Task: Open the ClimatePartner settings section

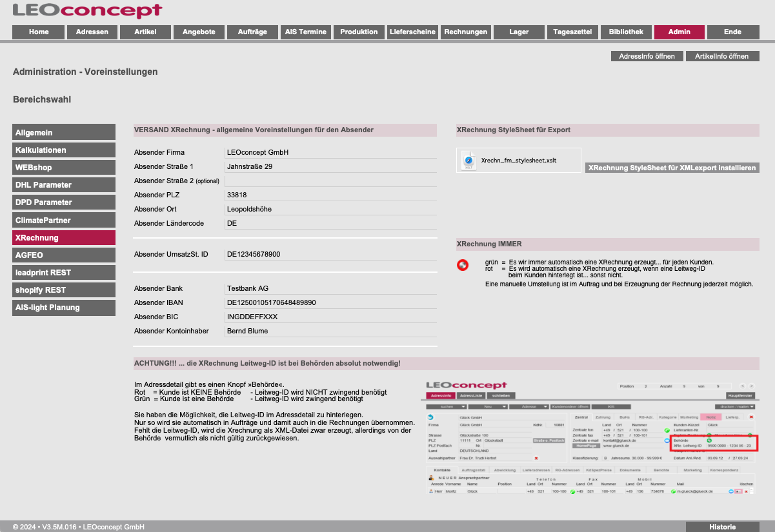Action: click(x=64, y=220)
